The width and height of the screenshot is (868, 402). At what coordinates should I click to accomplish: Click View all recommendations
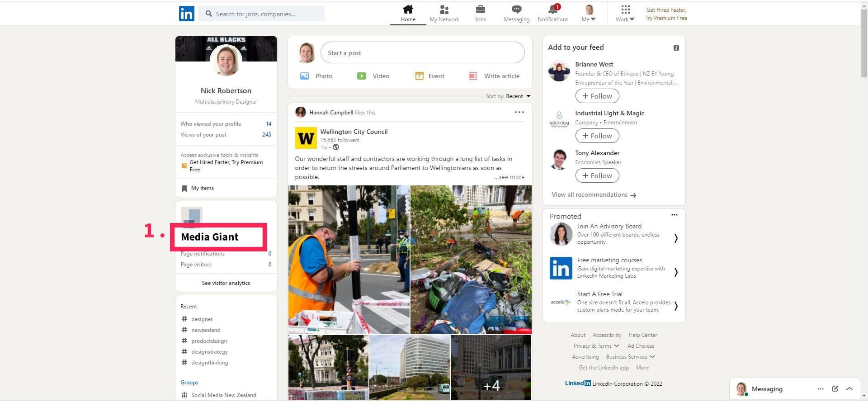(594, 195)
